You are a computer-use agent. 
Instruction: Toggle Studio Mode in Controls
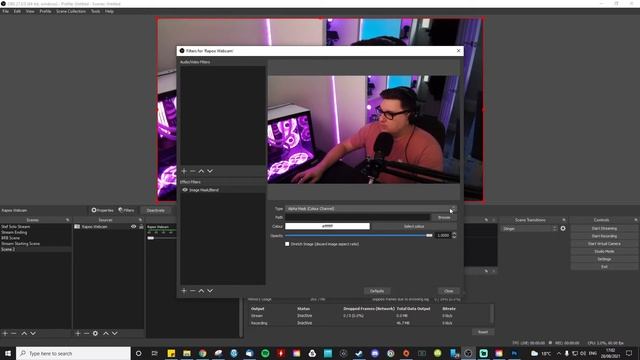pyautogui.click(x=604, y=251)
